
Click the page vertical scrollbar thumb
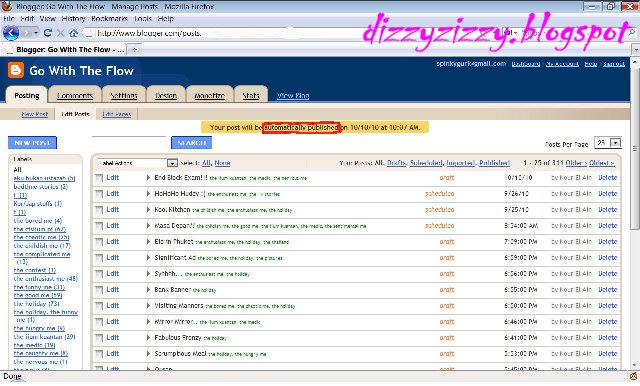point(635,148)
